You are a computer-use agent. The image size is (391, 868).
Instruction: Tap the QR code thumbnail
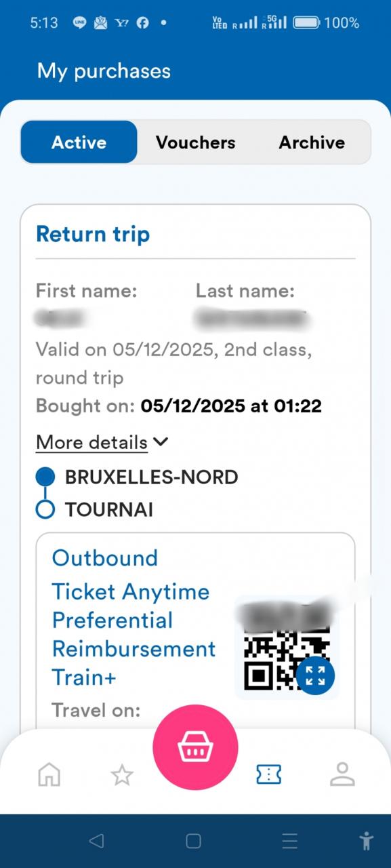point(287,648)
